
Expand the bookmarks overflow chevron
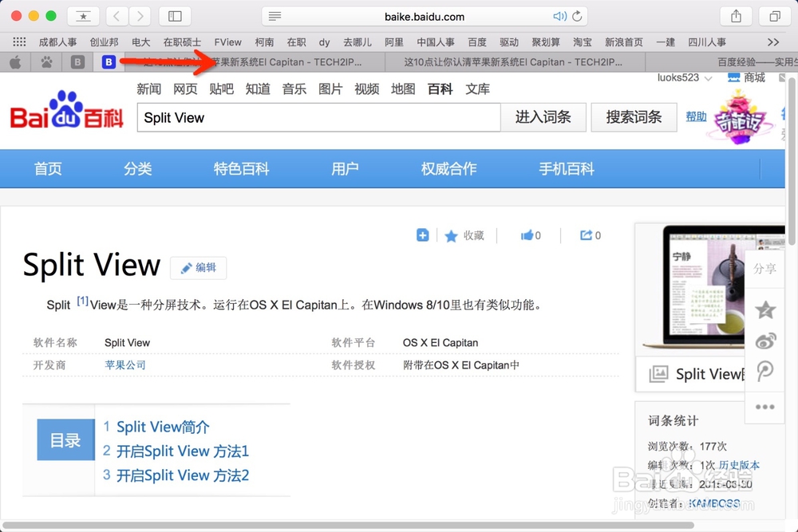[x=772, y=41]
